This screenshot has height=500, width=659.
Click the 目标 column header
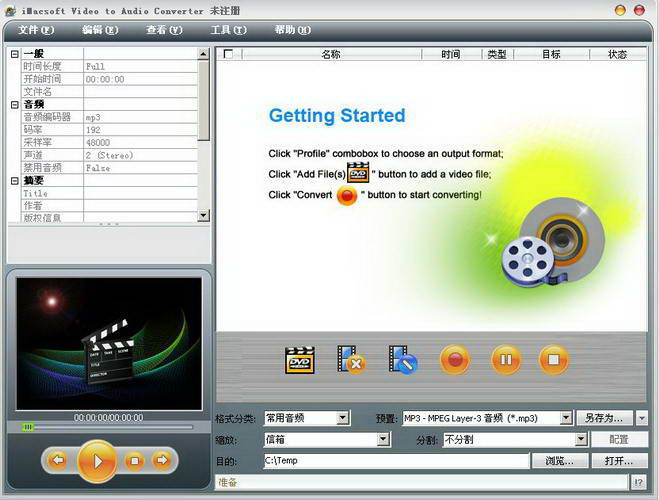(x=551, y=54)
